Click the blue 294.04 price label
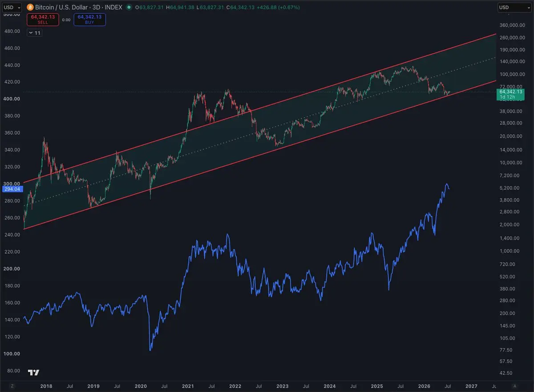This screenshot has width=534, height=392. [x=12, y=189]
